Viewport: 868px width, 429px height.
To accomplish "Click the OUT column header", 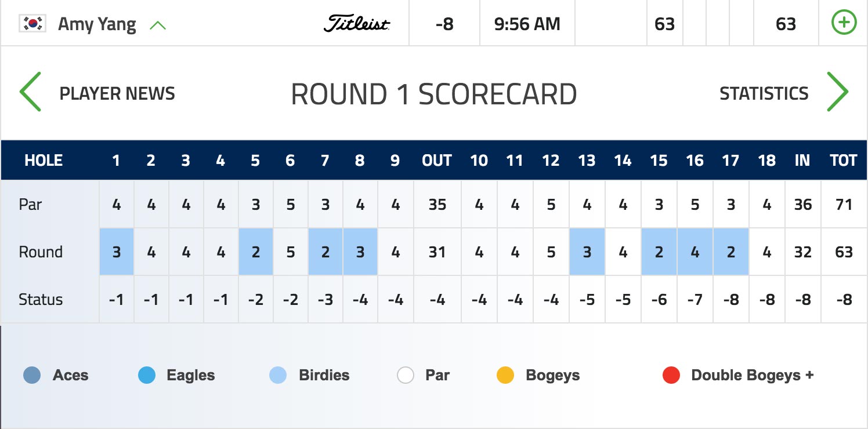I will pyautogui.click(x=437, y=161).
